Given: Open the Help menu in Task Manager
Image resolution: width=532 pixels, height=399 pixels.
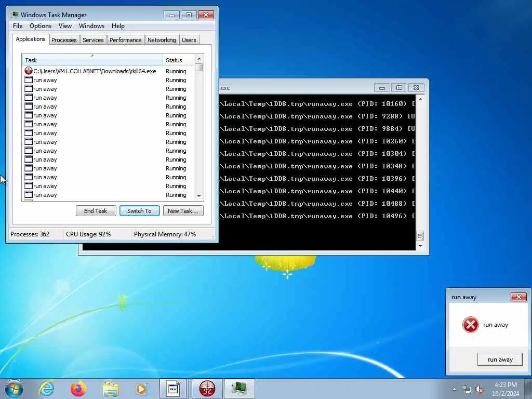Looking at the screenshot, I should (118, 26).
